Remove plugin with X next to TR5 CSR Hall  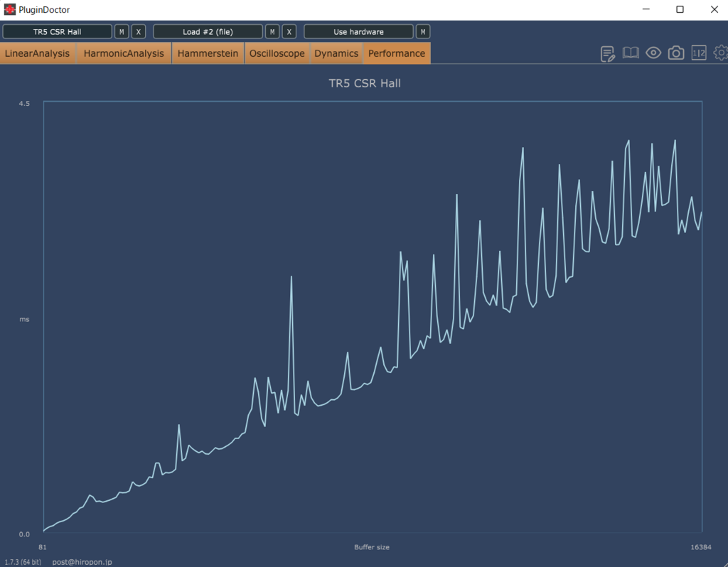[139, 31]
